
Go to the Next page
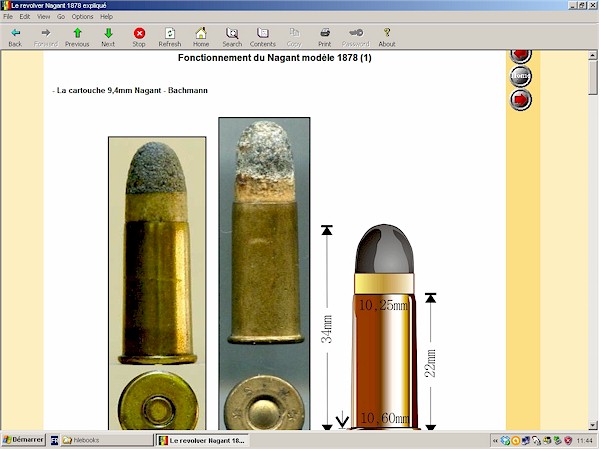tap(108, 38)
